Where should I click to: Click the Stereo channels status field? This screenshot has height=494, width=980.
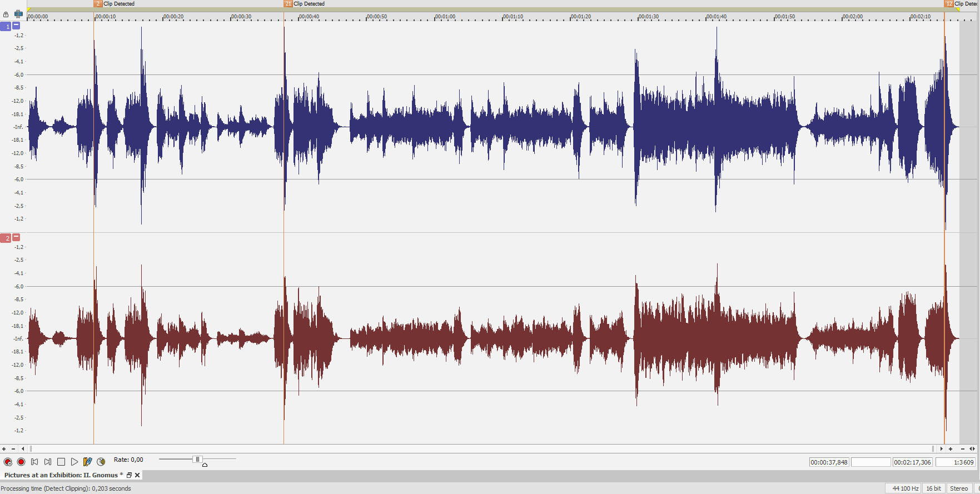pos(958,488)
